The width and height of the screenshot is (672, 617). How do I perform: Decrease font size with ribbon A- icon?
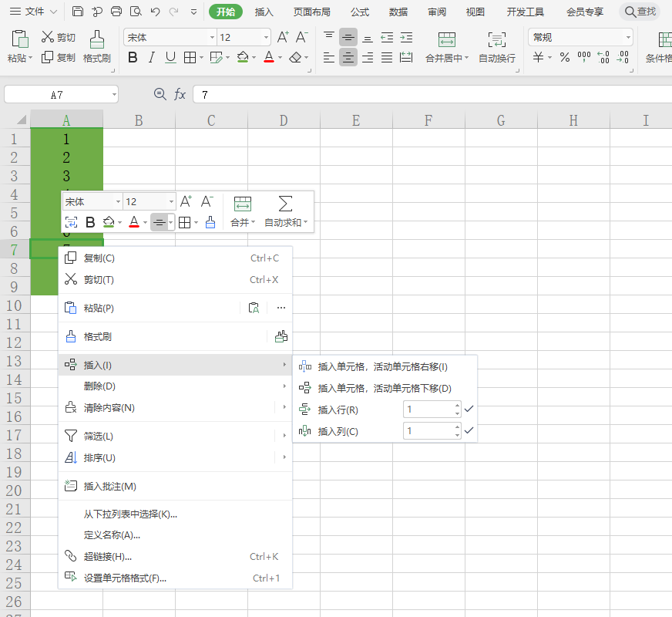(302, 37)
